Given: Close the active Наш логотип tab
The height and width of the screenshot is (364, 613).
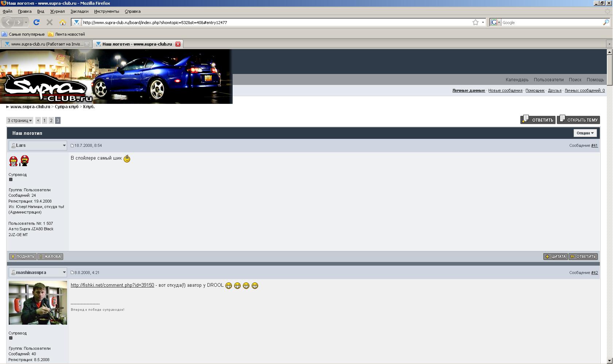Looking at the screenshot, I should [178, 44].
